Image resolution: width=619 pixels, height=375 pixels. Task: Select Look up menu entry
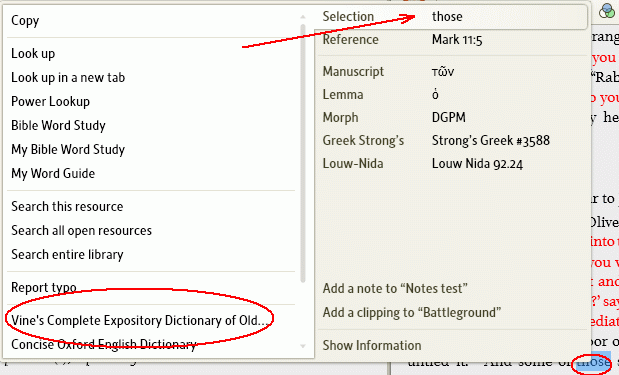[33, 53]
